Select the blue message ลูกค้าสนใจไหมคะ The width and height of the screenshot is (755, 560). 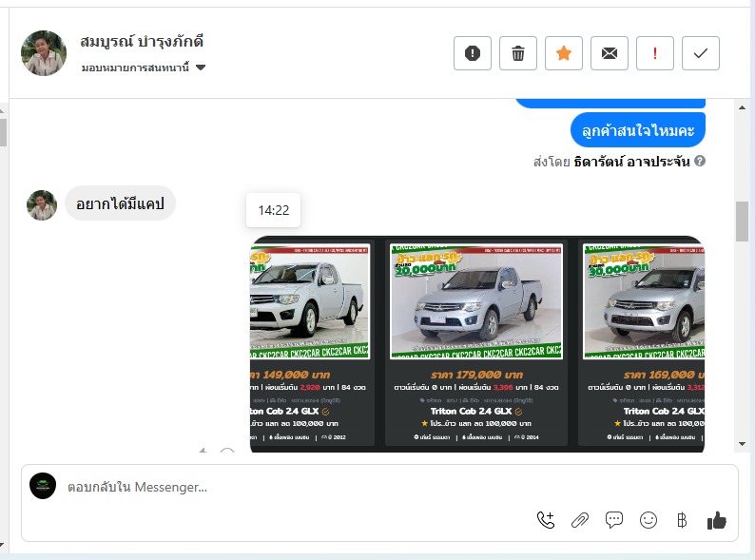click(x=637, y=130)
